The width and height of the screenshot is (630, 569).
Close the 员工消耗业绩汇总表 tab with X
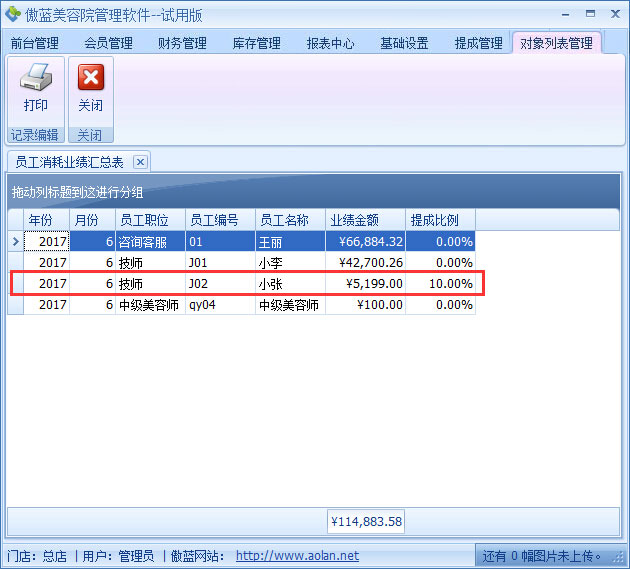(141, 162)
